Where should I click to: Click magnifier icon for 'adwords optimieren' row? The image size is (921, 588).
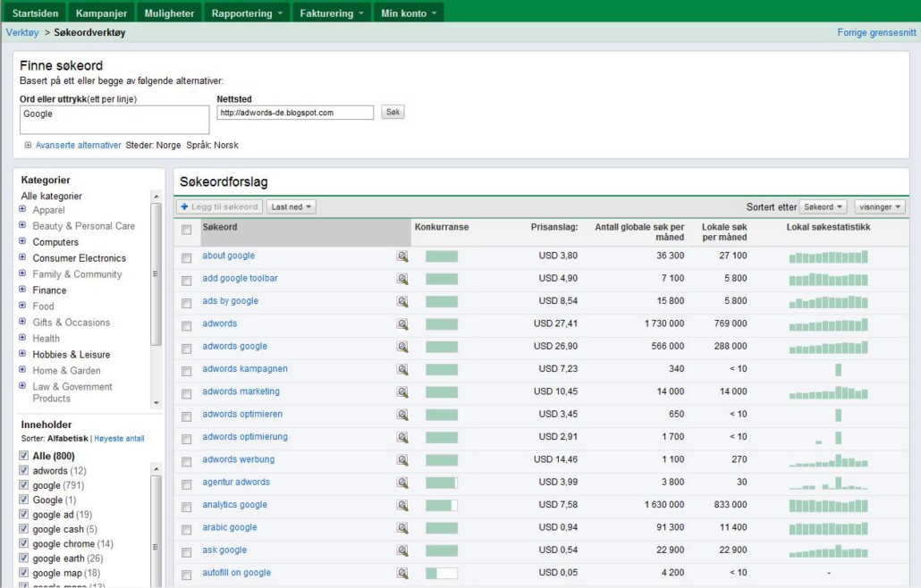coord(402,415)
